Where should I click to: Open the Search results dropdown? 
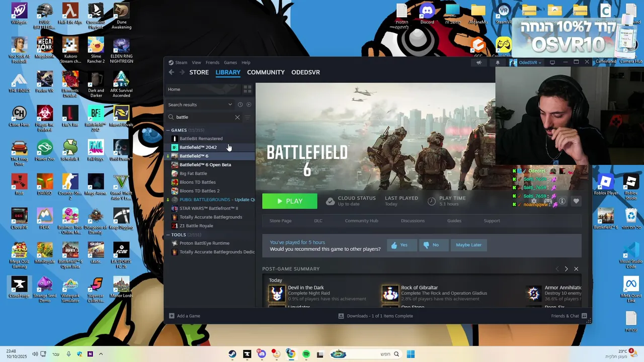point(200,105)
